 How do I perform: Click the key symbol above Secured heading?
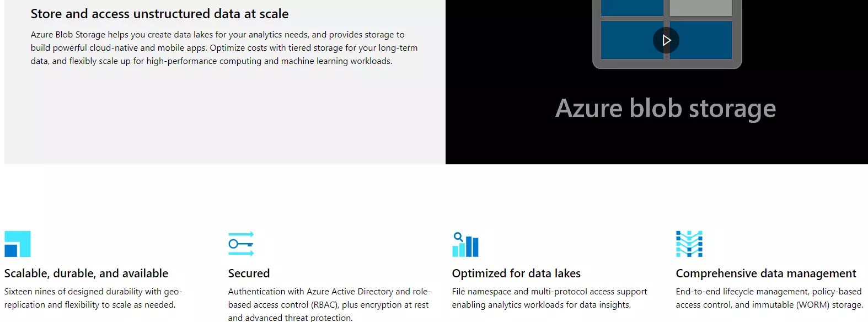coord(241,244)
